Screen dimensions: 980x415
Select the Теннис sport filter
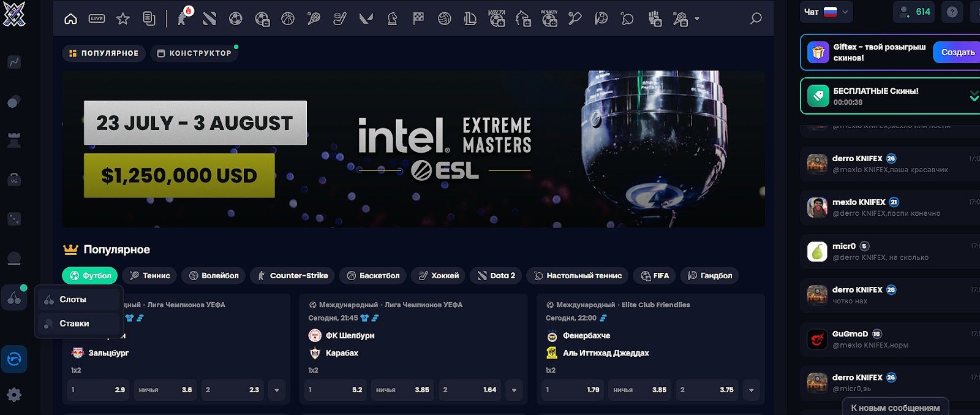(x=150, y=276)
